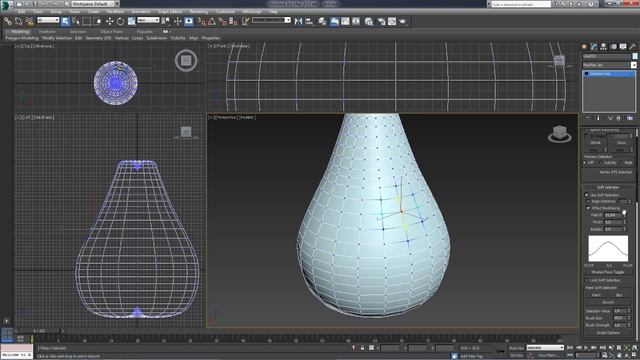This screenshot has width=640, height=360.
Task: Toggle Use Soft Selection checkbox
Action: [x=587, y=195]
